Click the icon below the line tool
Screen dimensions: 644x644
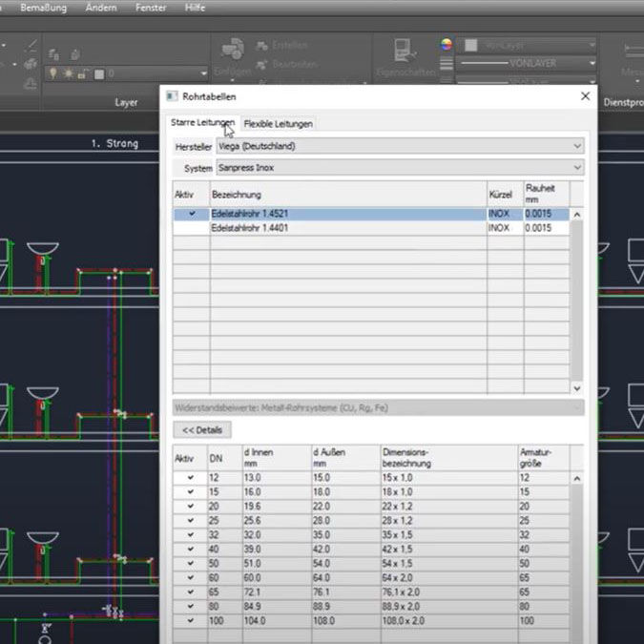[31, 64]
